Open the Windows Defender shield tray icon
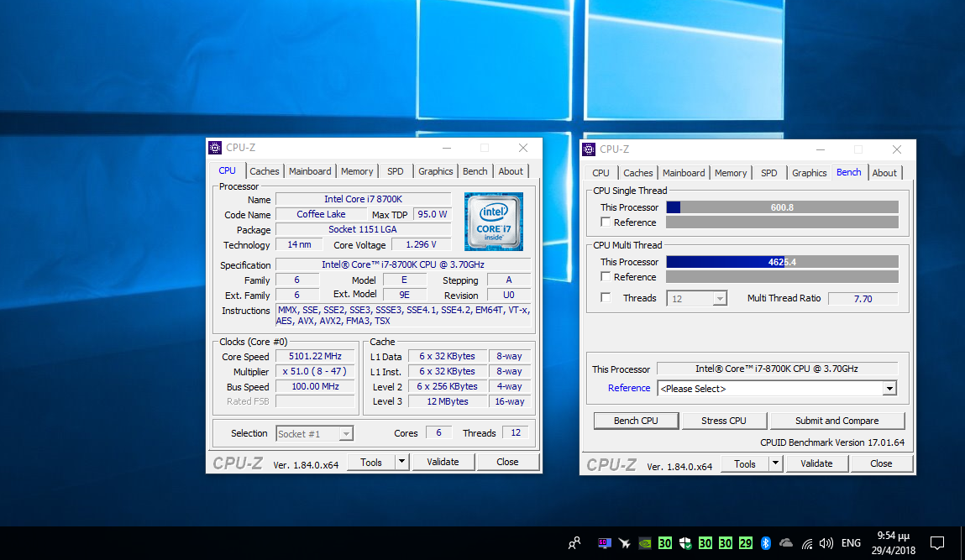The image size is (965, 560). click(x=685, y=542)
